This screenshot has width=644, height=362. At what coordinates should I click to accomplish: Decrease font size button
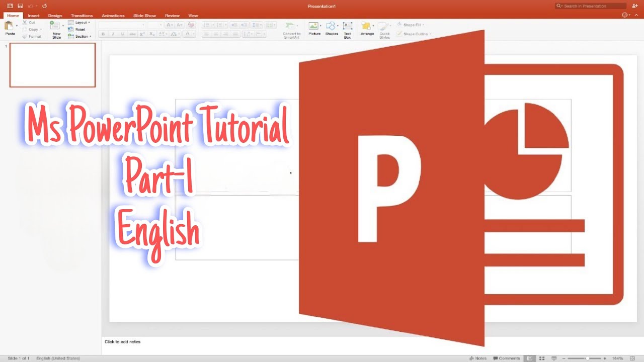point(180,25)
